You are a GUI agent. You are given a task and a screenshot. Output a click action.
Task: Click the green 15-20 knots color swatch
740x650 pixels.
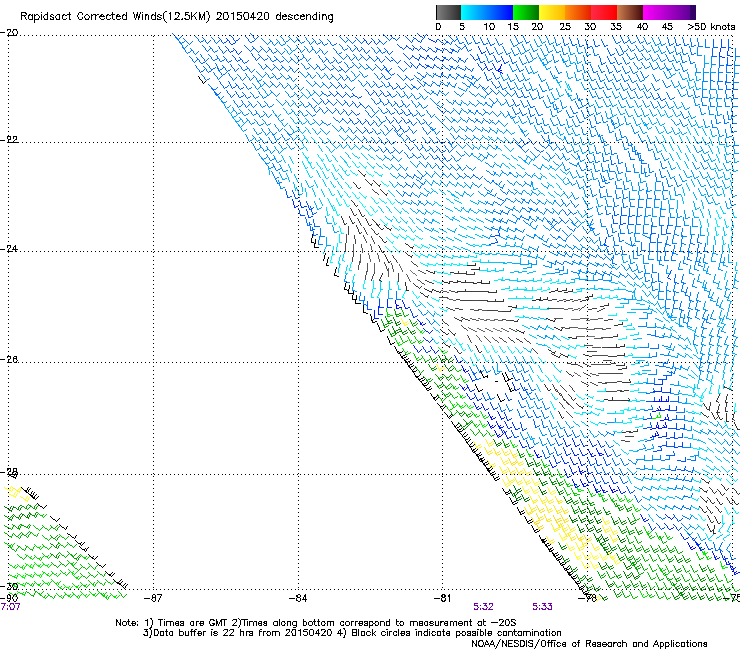(x=526, y=12)
